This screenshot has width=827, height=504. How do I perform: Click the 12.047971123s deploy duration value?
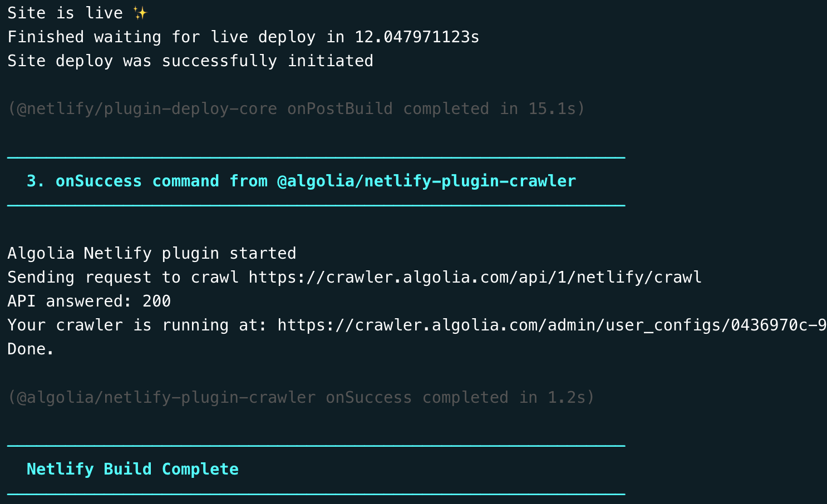tap(417, 37)
